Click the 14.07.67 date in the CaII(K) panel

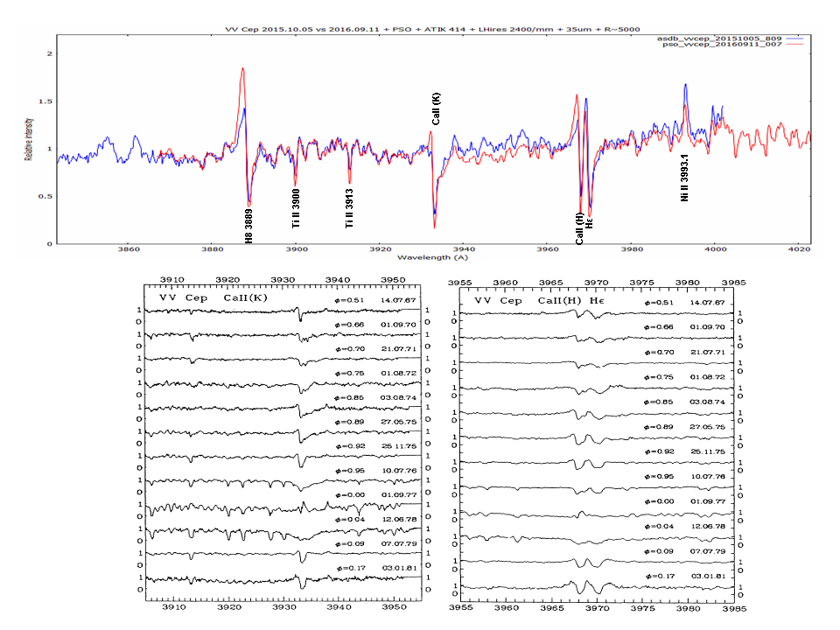(x=400, y=300)
